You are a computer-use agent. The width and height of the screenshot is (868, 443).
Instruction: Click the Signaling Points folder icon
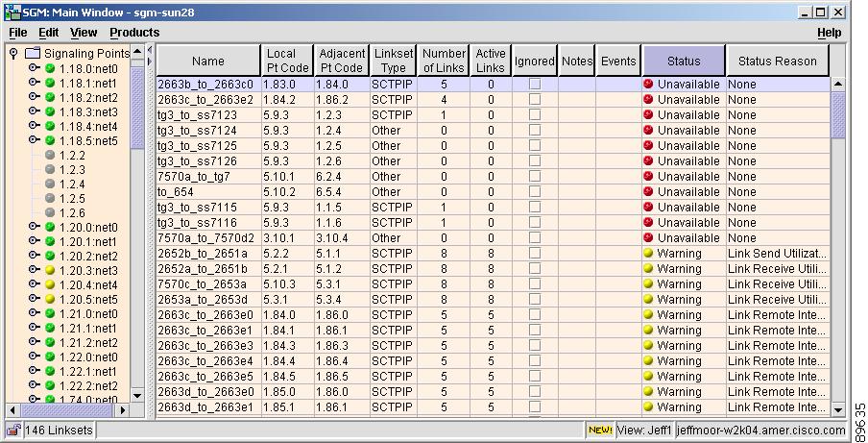coord(33,54)
